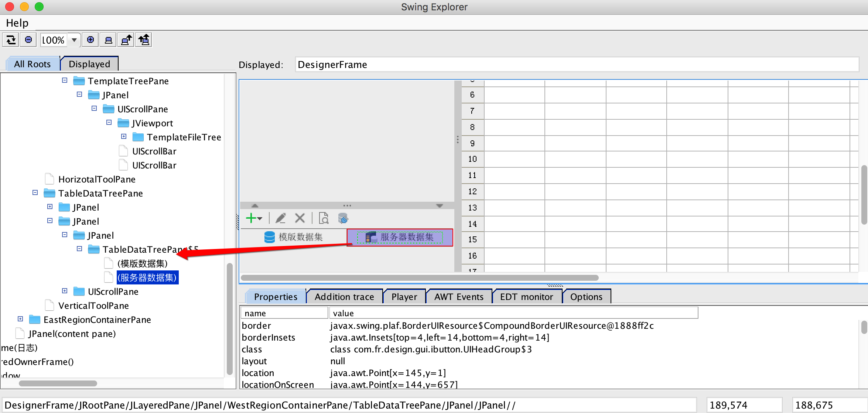This screenshot has height=413, width=868.
Task: Open the Addition trace tab
Action: click(344, 297)
